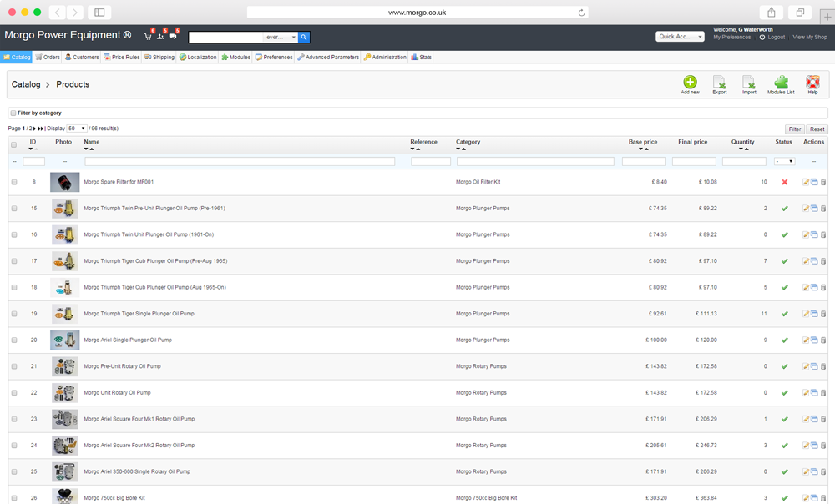
Task: Sort Base price column descending arrow
Action: 640,149
